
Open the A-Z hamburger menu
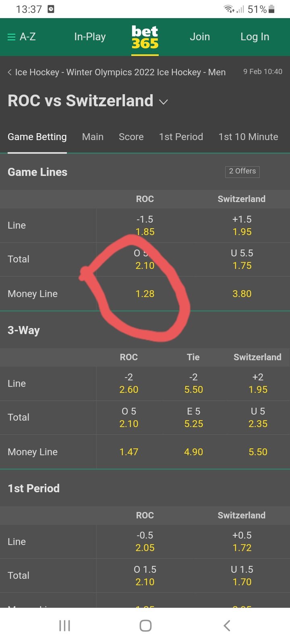tap(22, 37)
